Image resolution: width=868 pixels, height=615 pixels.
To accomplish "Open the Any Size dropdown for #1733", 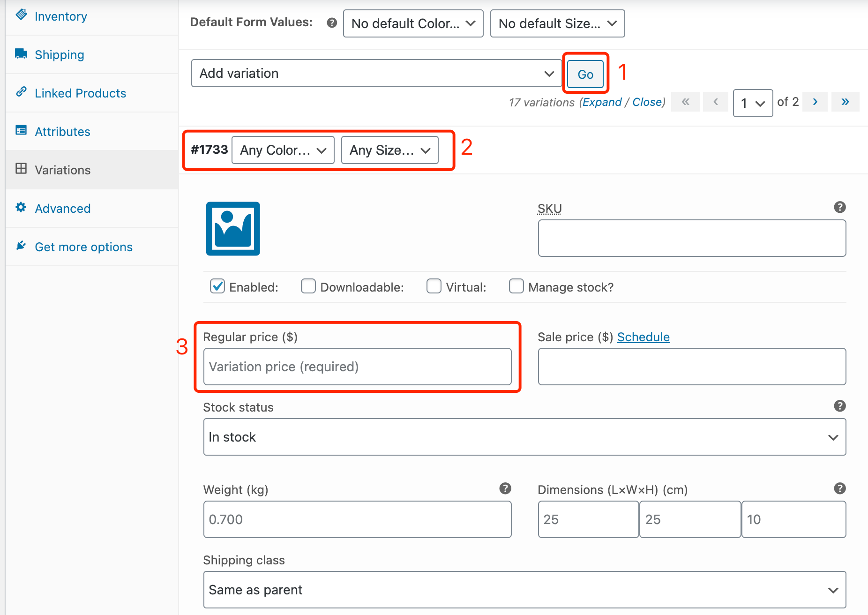I will (390, 150).
